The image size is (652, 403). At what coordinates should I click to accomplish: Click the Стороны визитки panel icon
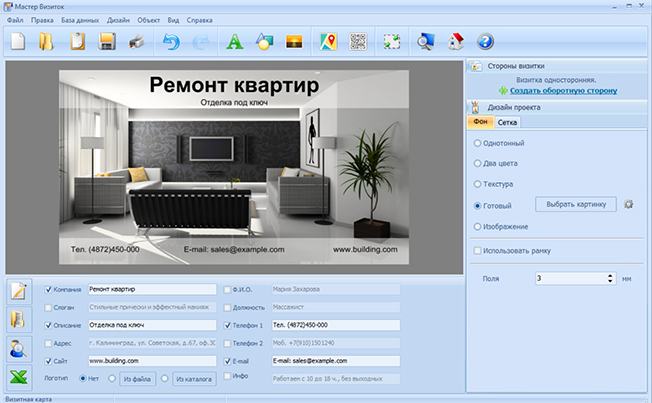[475, 66]
